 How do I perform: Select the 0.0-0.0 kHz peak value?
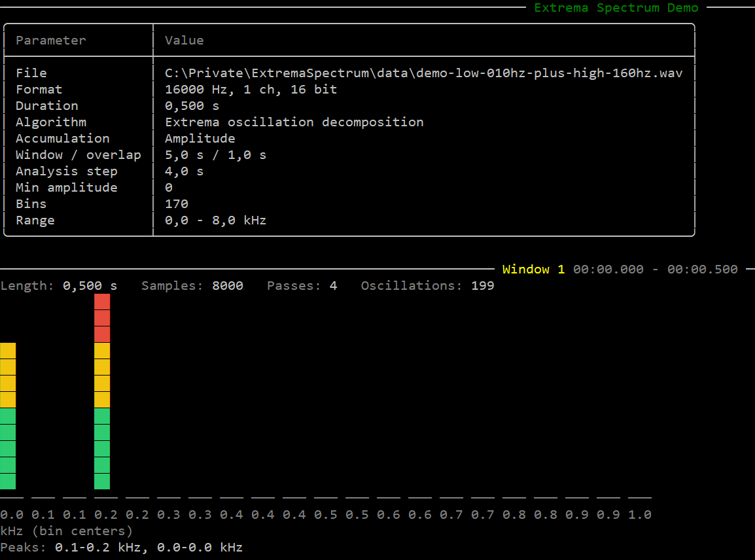(x=200, y=548)
